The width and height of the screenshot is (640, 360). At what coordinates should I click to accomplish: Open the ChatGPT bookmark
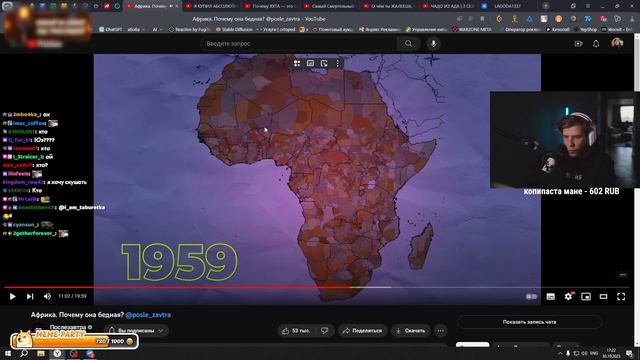(110, 29)
